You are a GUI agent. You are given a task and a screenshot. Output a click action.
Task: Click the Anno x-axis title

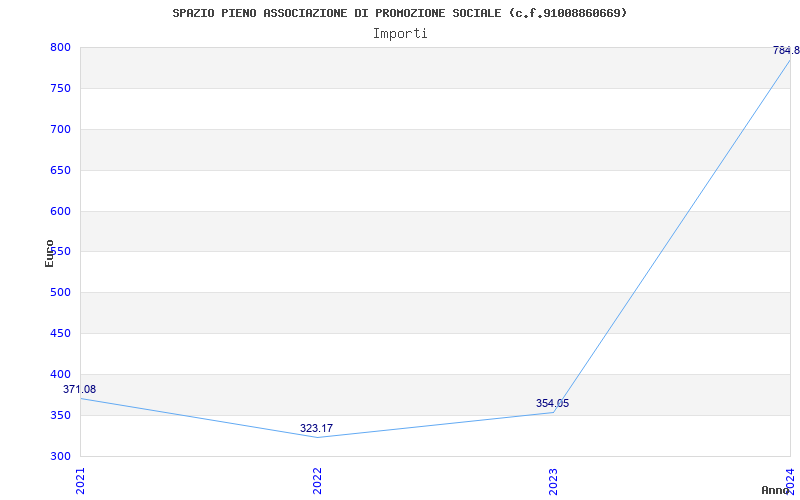click(776, 490)
